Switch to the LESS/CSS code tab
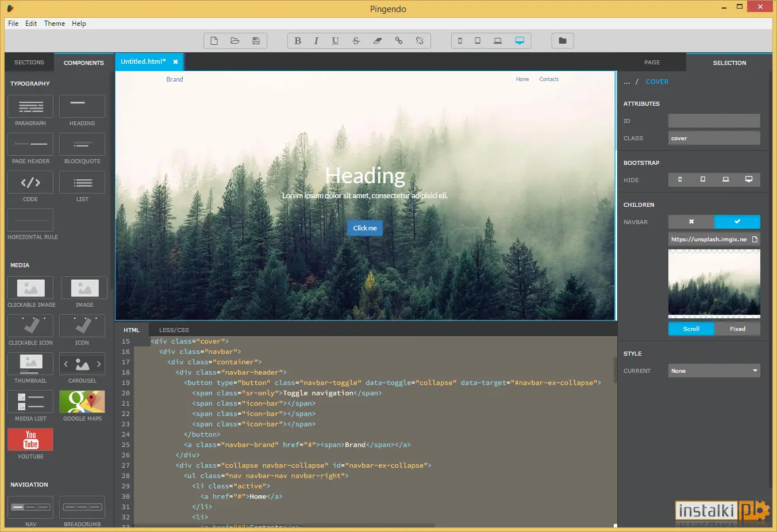The width and height of the screenshot is (777, 532). click(174, 330)
